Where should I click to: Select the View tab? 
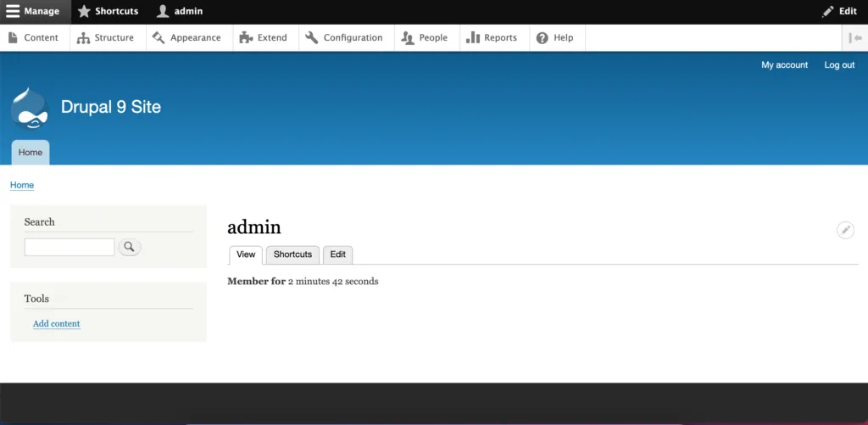[246, 254]
